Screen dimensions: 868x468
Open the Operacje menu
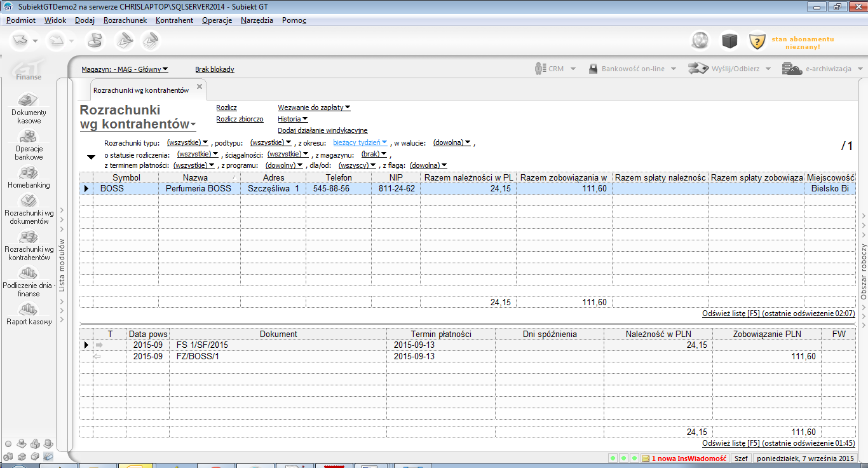pos(217,20)
